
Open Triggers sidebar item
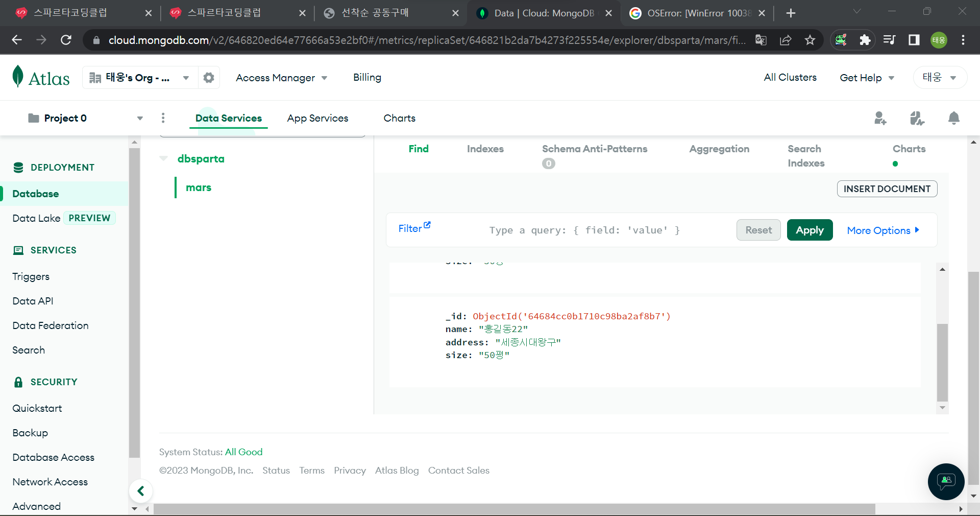pyautogui.click(x=31, y=276)
